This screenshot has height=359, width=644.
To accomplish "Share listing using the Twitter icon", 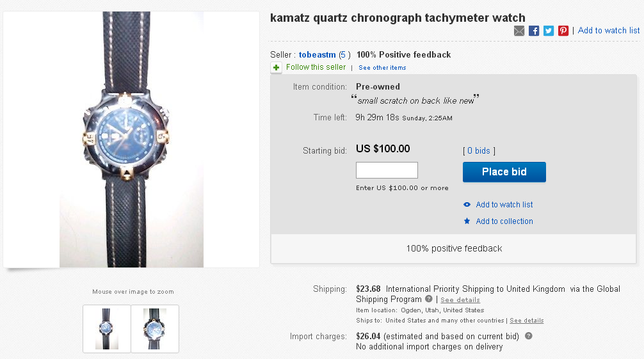I will point(549,31).
